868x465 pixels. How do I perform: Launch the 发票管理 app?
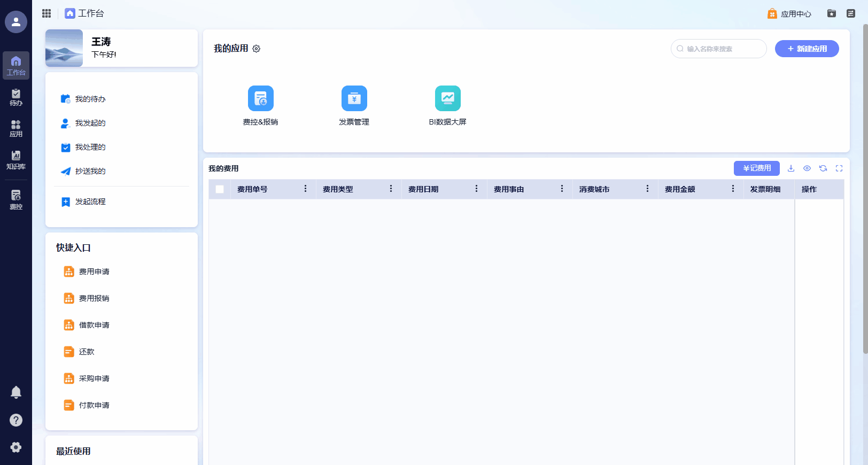pyautogui.click(x=354, y=106)
